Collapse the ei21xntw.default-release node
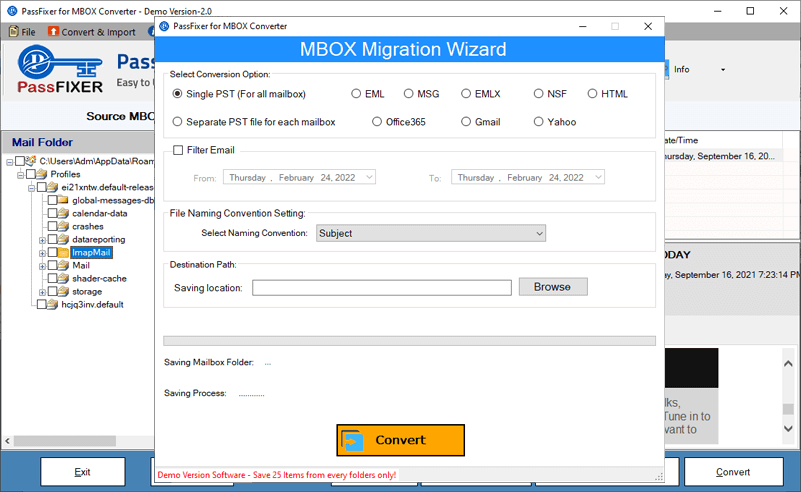 (31, 188)
